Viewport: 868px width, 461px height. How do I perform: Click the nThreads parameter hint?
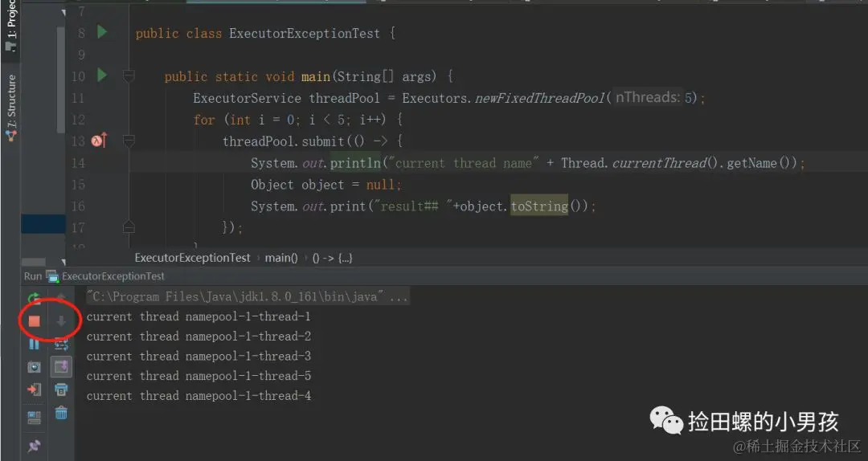(x=648, y=97)
